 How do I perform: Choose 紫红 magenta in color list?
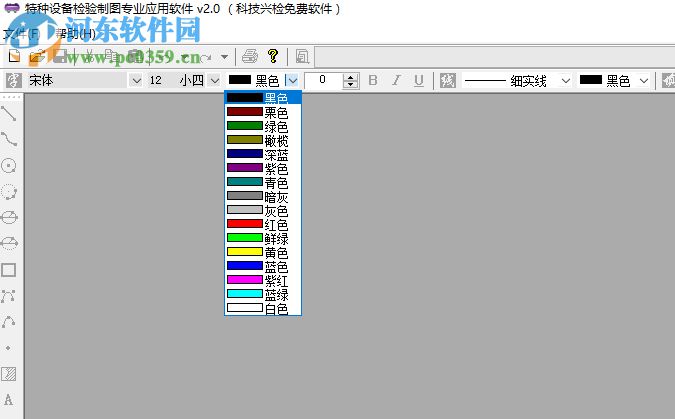pos(263,280)
